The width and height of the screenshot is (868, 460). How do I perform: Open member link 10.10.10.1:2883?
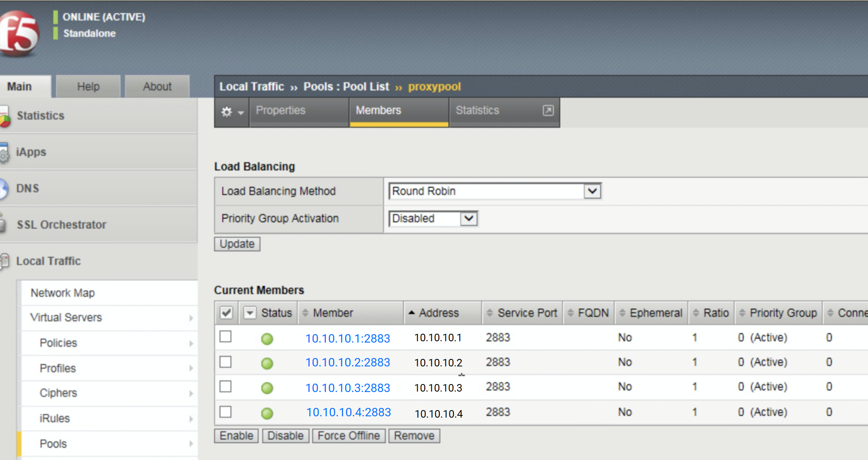click(348, 339)
